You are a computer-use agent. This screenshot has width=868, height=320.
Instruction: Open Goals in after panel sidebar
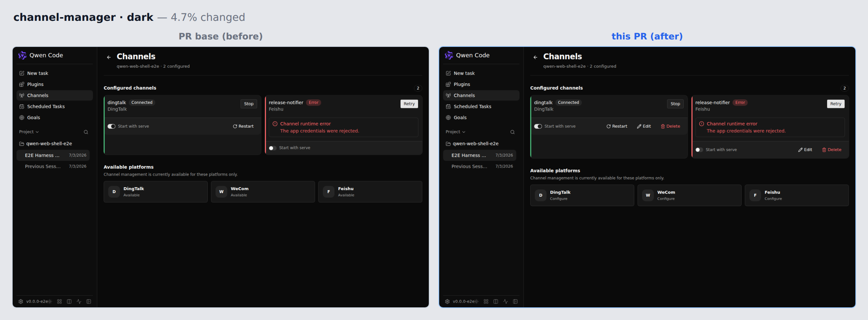(481, 118)
